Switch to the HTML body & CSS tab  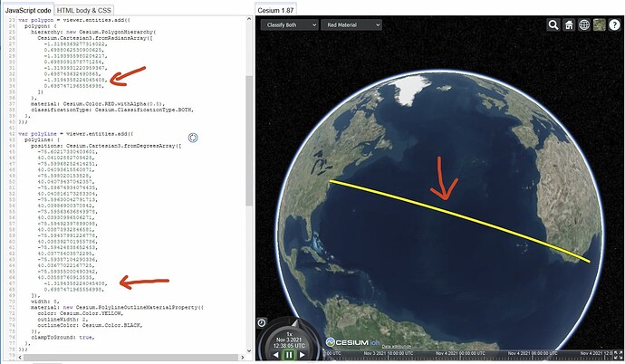pyautogui.click(x=84, y=10)
